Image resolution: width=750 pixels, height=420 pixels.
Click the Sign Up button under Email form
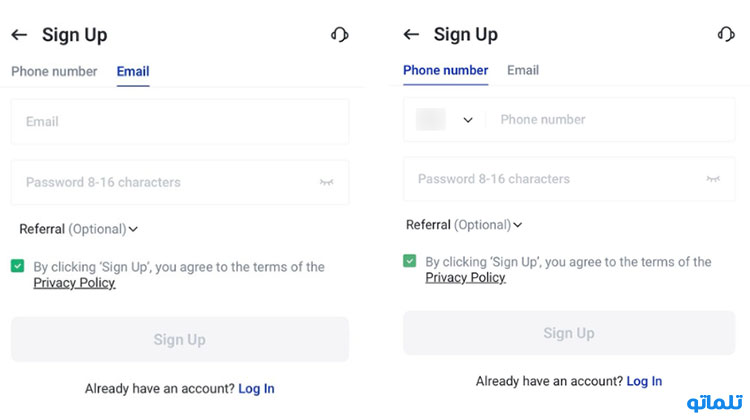click(180, 339)
